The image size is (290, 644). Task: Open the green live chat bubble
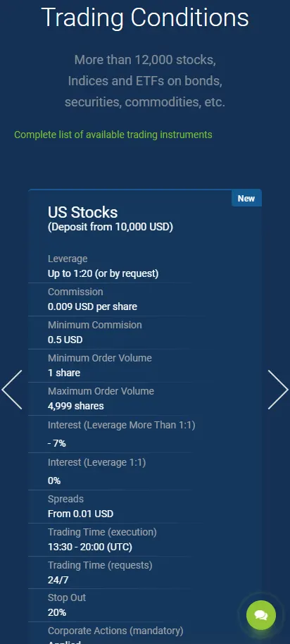tap(261, 615)
